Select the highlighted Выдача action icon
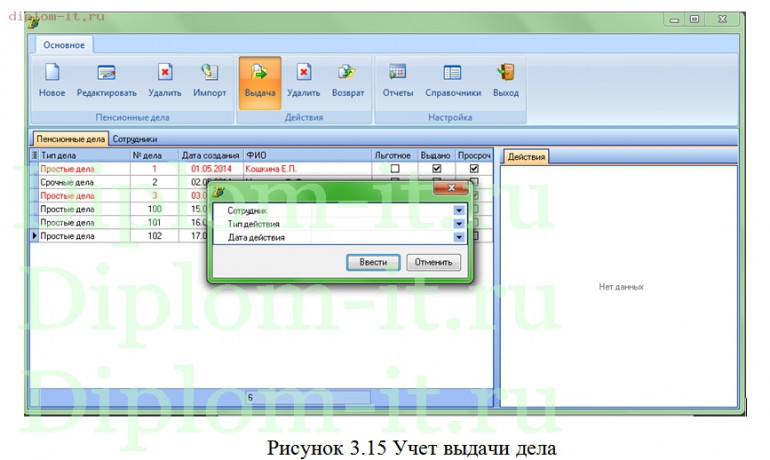Screen dimensions: 770x460 (x=259, y=73)
